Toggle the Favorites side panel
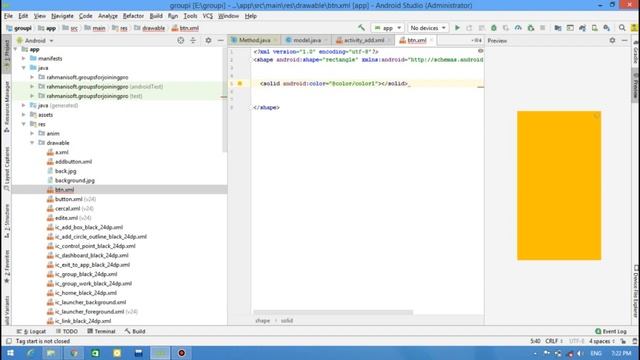 coord(7,266)
